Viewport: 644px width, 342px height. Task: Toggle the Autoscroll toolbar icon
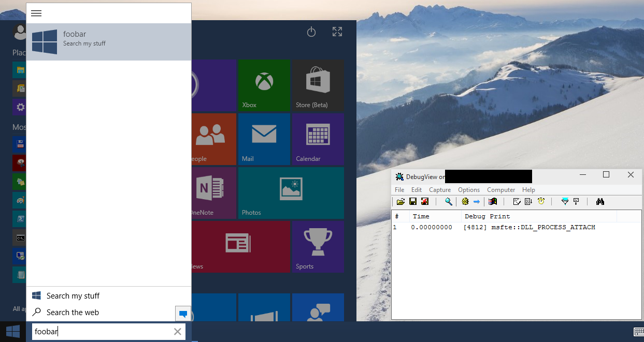528,202
